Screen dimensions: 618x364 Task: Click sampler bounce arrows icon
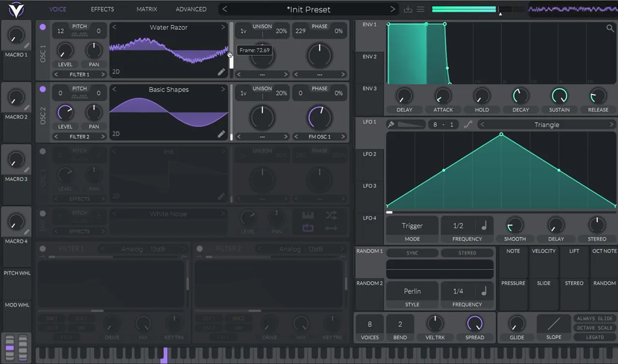coord(331,228)
